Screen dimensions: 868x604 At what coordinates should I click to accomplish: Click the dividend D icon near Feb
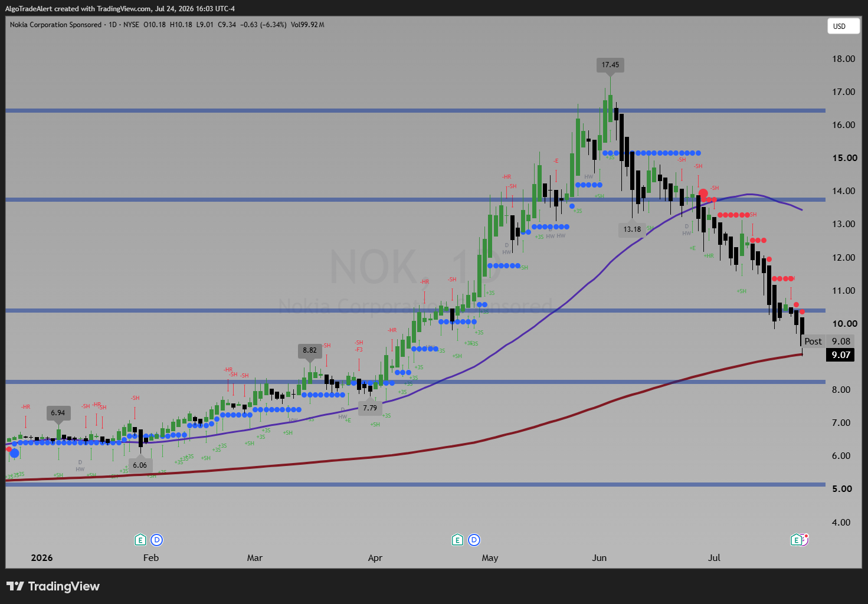coord(156,540)
